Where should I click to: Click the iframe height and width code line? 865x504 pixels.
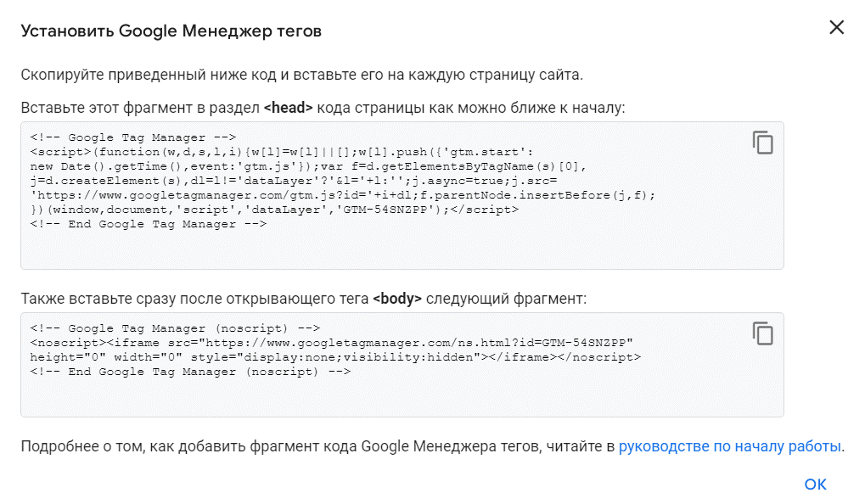click(335, 357)
